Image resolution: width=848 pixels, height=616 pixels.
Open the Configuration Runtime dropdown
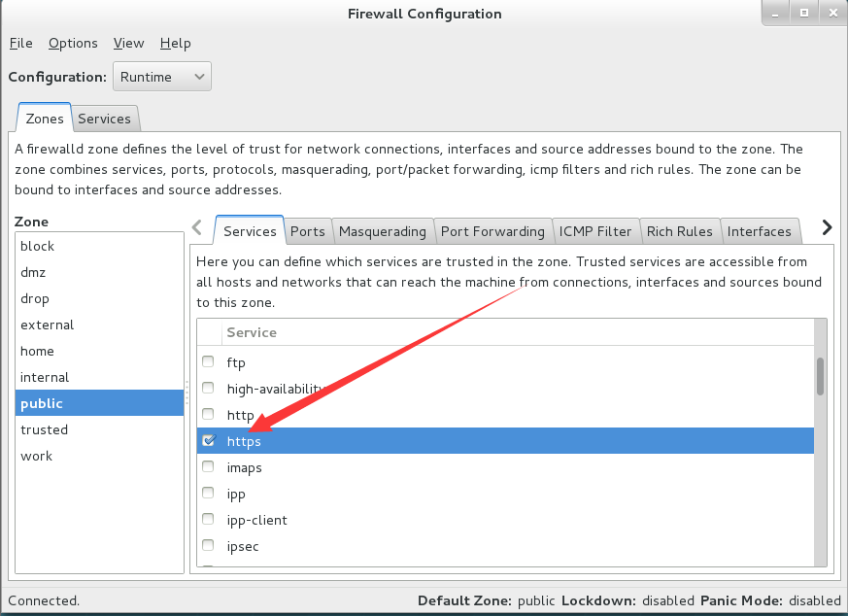pyautogui.click(x=162, y=76)
